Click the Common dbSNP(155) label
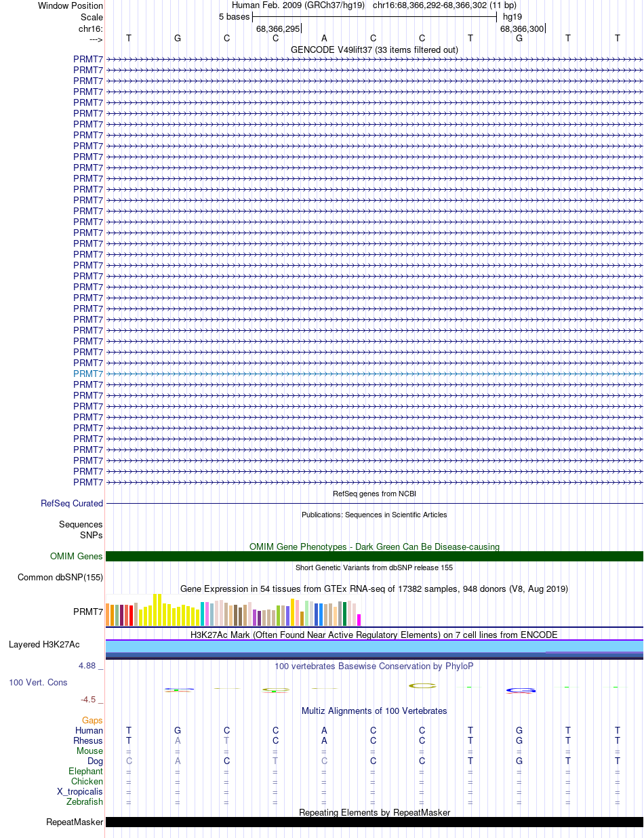Image resolution: width=644 pixels, height=838 pixels. tap(60, 578)
